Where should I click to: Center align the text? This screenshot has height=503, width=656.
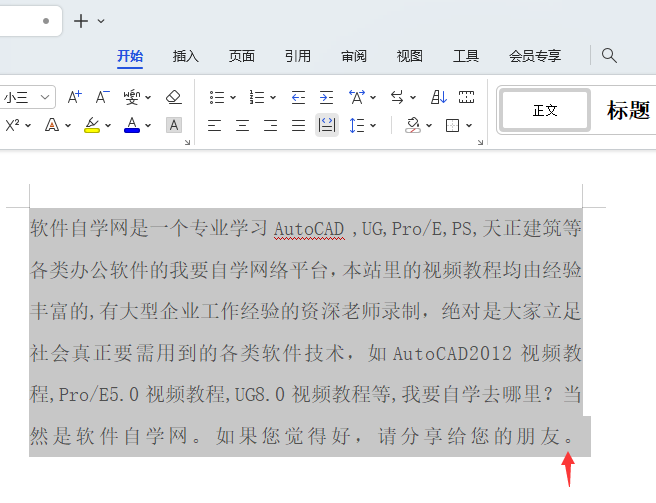coord(242,125)
